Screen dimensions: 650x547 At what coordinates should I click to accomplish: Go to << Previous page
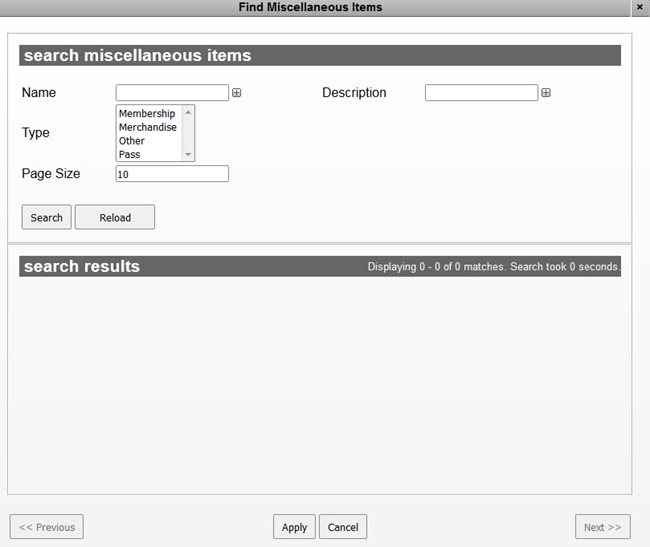[x=47, y=527]
